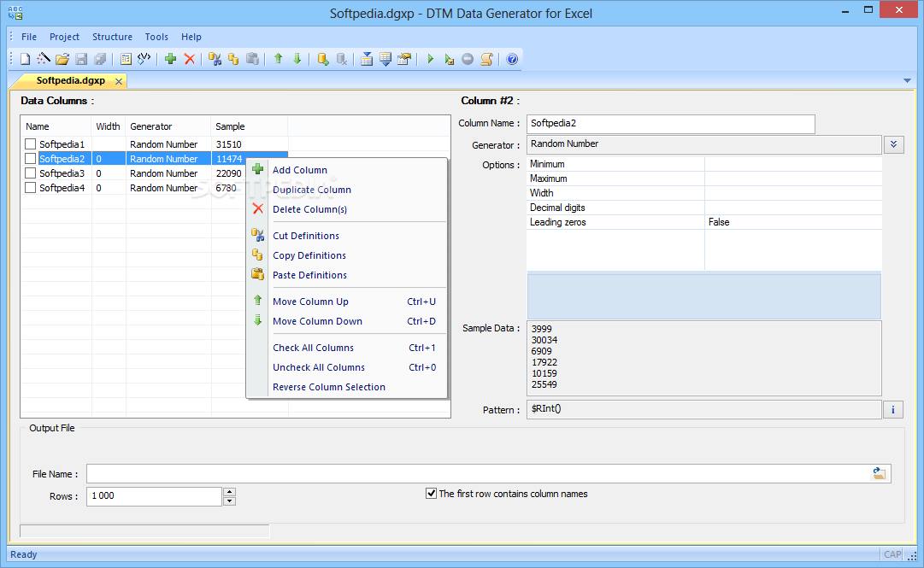Click the Pattern field showing $RInt()
Viewport: 924px width, 568px height.
[703, 410]
